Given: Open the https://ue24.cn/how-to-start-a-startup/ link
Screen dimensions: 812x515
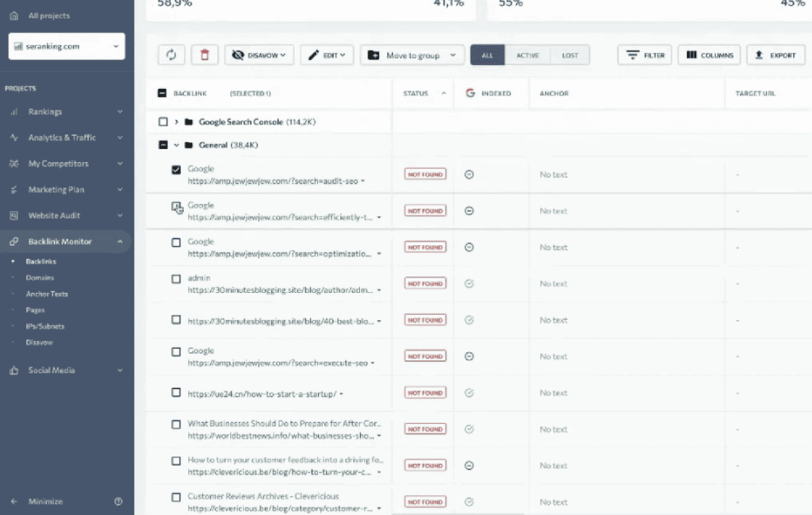Looking at the screenshot, I should click(x=262, y=394).
